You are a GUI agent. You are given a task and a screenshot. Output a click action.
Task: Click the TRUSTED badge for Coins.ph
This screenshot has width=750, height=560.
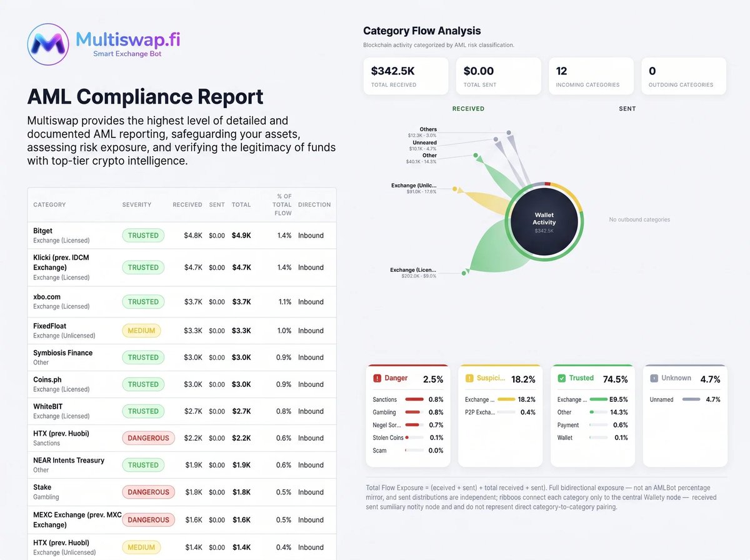pyautogui.click(x=143, y=384)
